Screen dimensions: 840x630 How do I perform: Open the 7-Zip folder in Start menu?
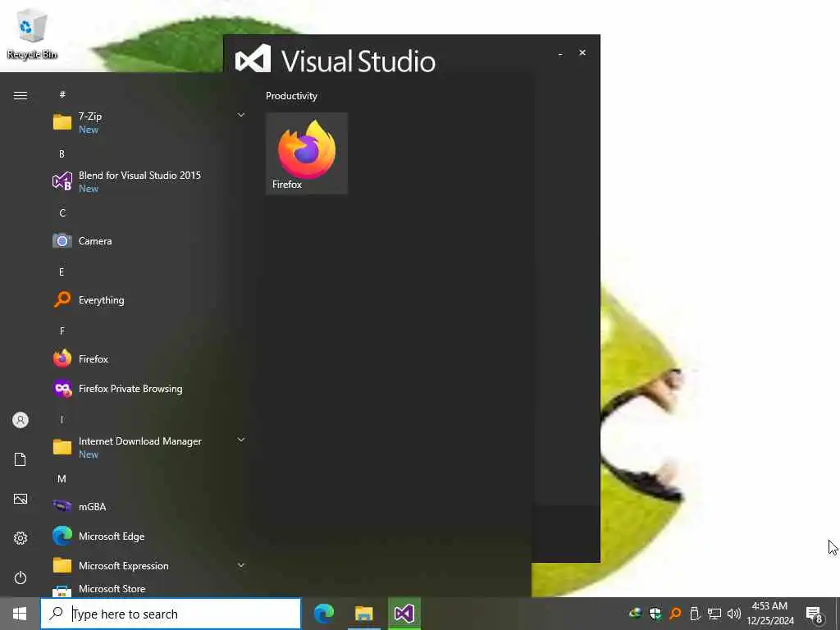click(148, 123)
